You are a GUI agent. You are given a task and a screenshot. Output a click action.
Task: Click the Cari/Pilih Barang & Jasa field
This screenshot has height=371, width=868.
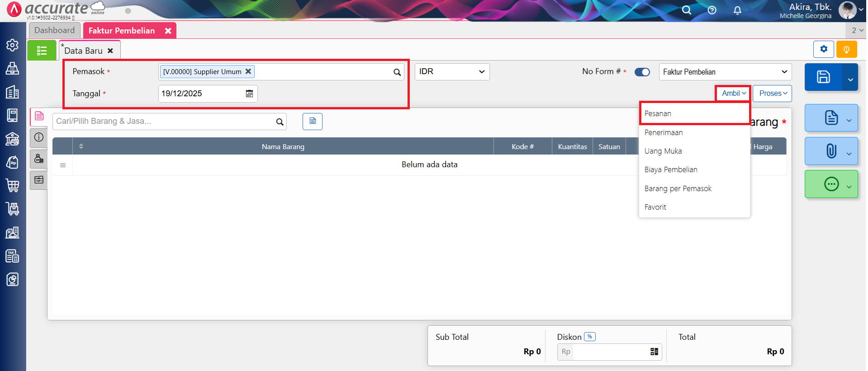(x=163, y=121)
